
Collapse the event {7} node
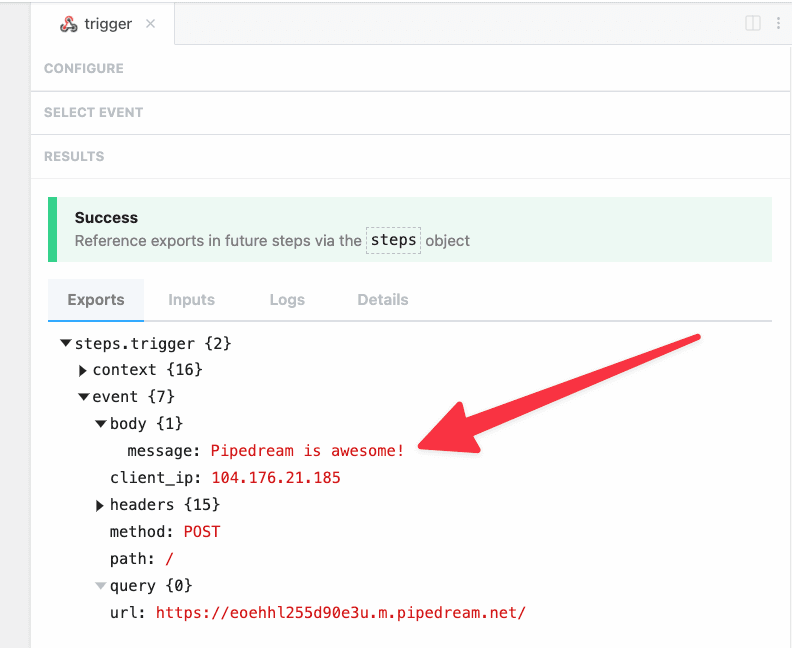[x=83, y=397]
